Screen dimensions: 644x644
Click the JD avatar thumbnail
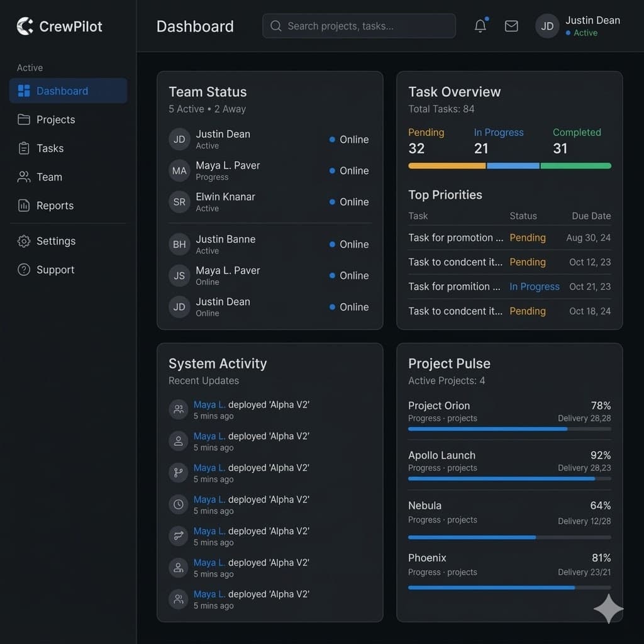click(547, 26)
